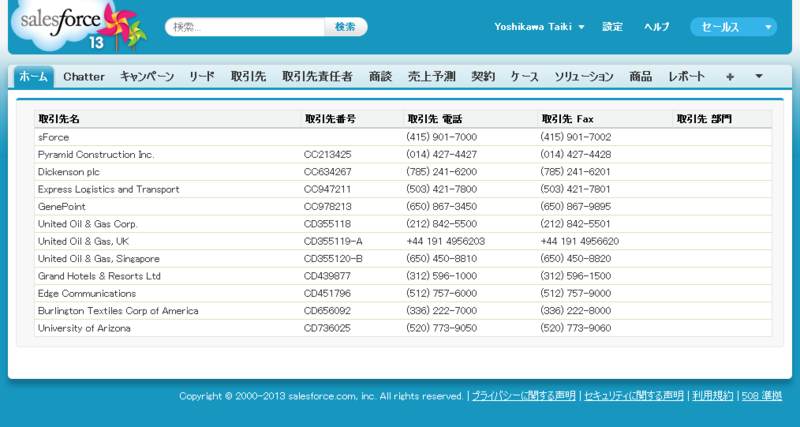Viewport: 800px width, 427px height.
Task: Expand the セールス app dropdown
Action: tap(733, 27)
